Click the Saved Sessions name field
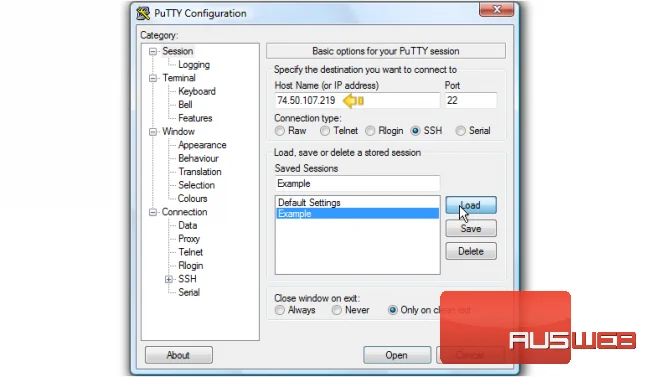Image resolution: width=650 pixels, height=377 pixels. 357,184
